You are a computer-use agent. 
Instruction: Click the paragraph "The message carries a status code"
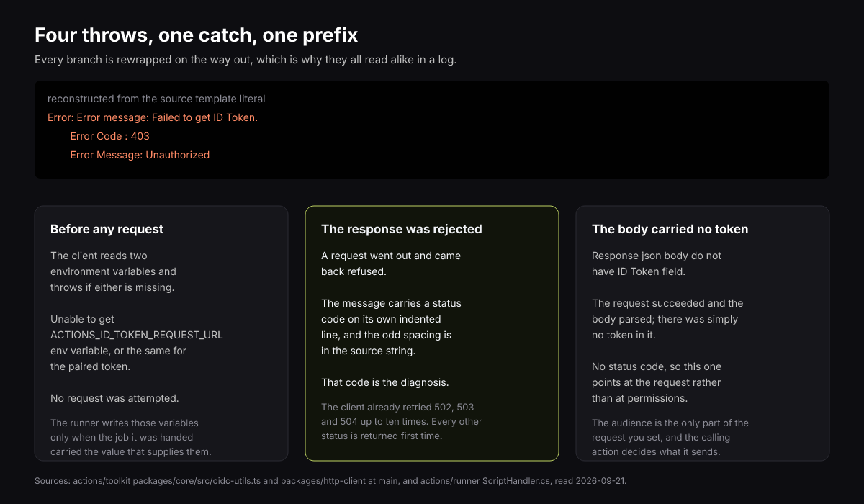[x=392, y=327]
